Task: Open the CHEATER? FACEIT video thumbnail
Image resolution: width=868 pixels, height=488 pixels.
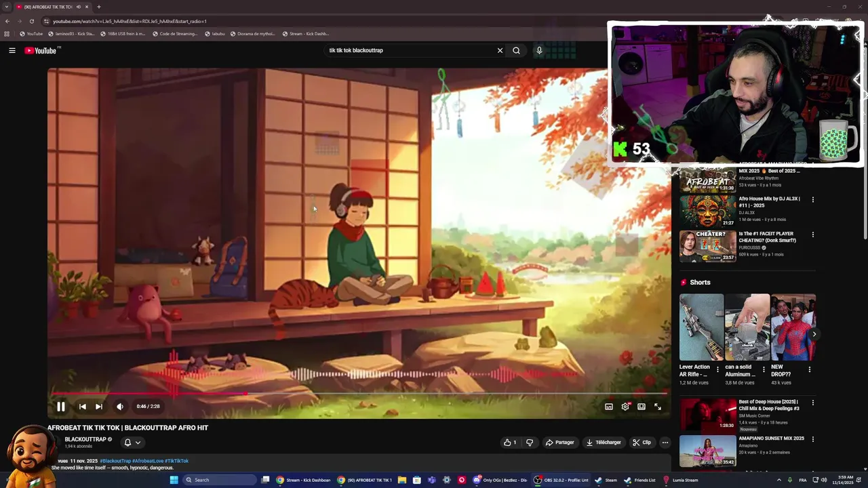Action: coord(707,246)
